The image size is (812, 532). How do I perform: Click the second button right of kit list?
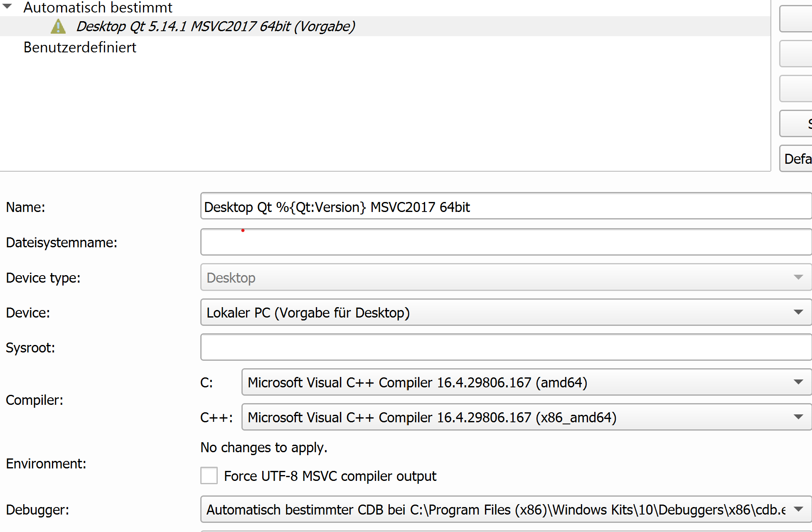point(796,54)
